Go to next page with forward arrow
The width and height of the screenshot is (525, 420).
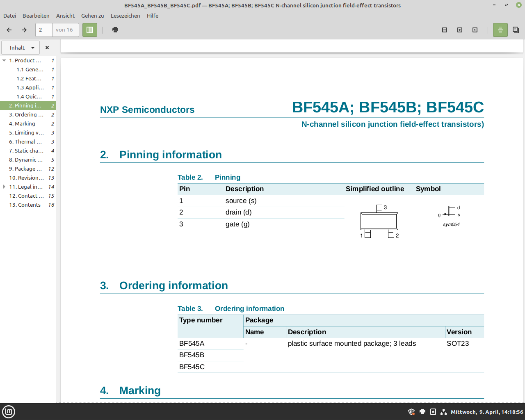pyautogui.click(x=24, y=30)
